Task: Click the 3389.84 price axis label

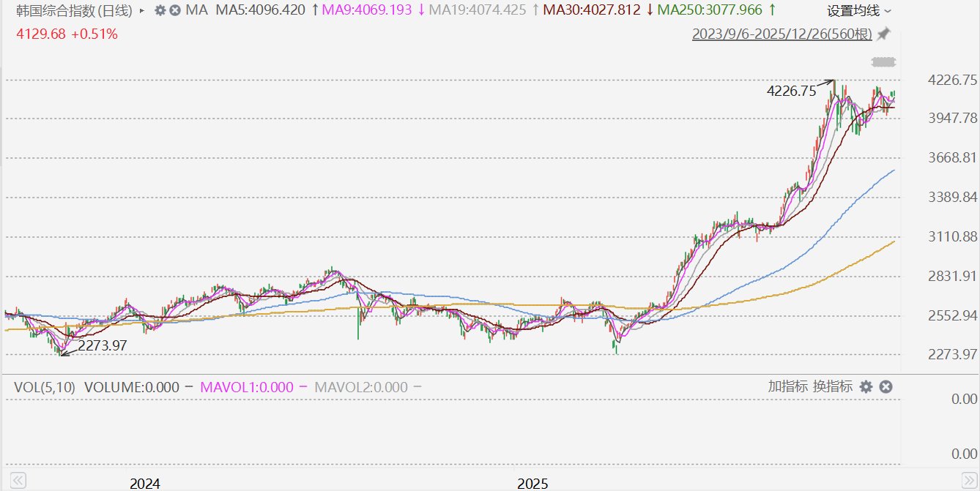Action: click(952, 198)
